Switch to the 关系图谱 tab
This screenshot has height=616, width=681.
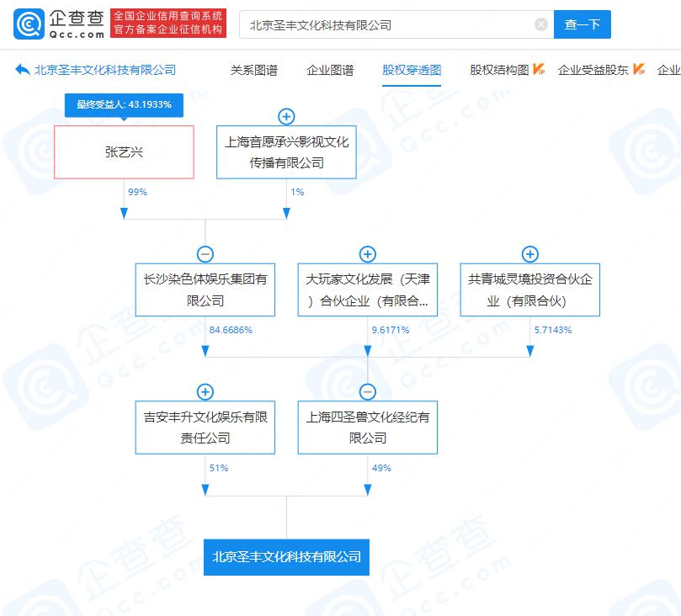point(253,70)
